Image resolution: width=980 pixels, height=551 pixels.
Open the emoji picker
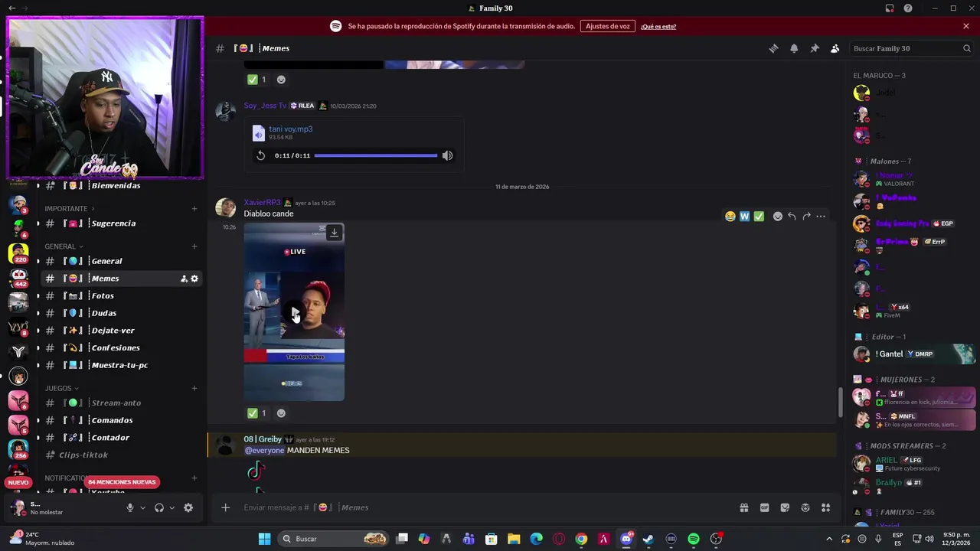(x=805, y=507)
